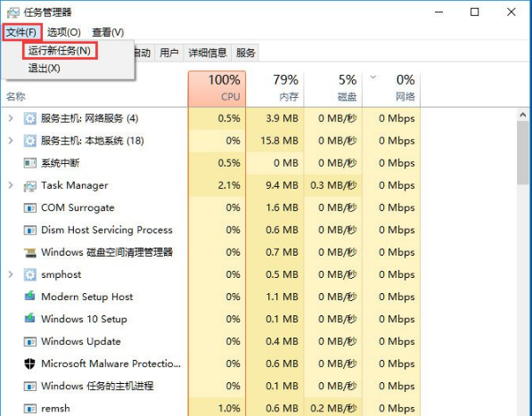Screen dimensions: 532x416
Task: Click the 9.4 MB memory value
Action: point(282,185)
